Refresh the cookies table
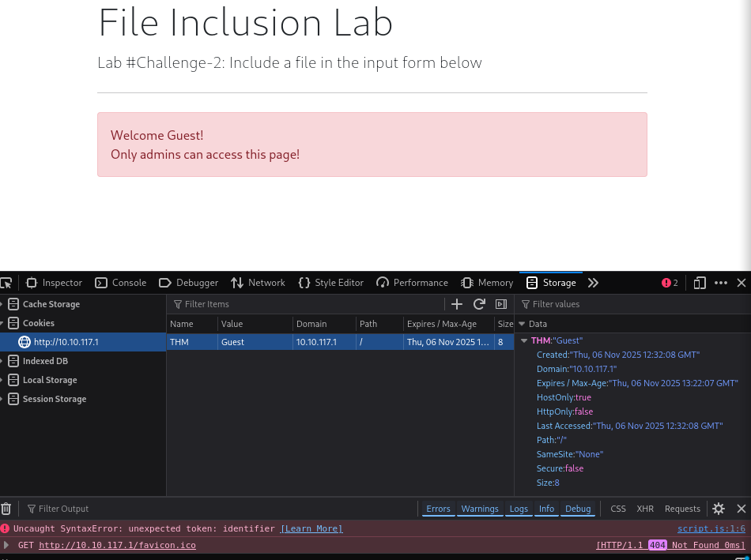 pos(479,304)
